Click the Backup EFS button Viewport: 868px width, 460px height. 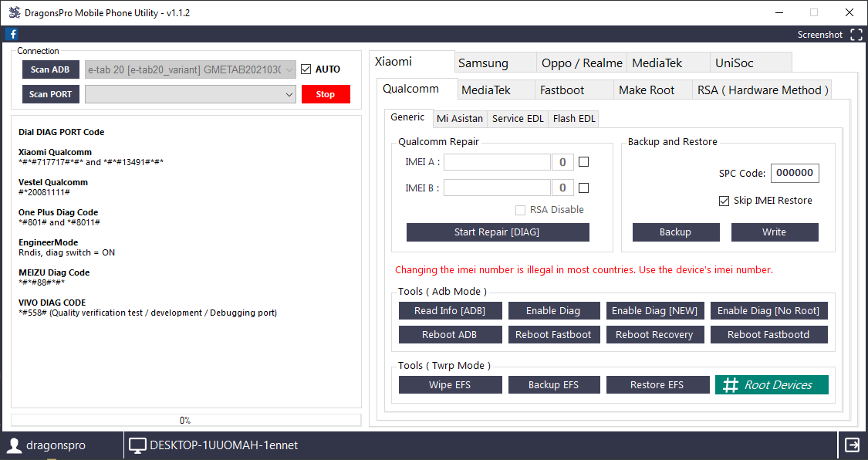(553, 384)
